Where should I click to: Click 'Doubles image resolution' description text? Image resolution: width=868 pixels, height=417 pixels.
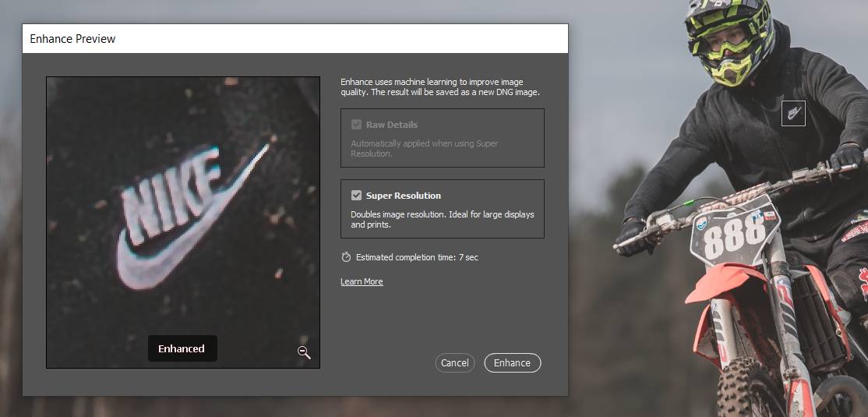443,219
